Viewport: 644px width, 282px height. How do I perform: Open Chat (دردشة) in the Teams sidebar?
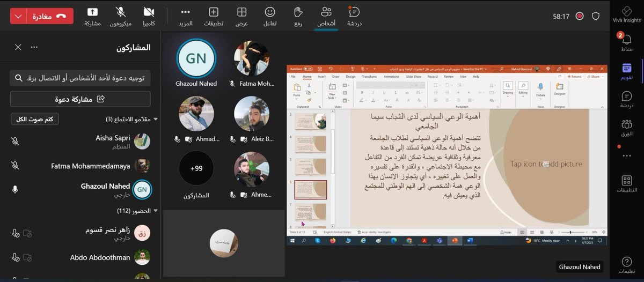[627, 100]
